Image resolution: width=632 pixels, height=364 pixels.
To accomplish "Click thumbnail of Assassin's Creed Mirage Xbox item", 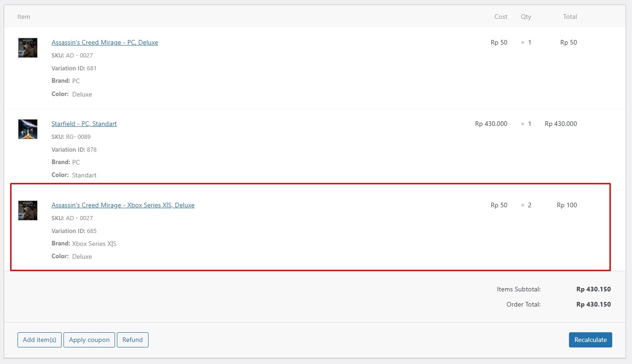I will [28, 210].
